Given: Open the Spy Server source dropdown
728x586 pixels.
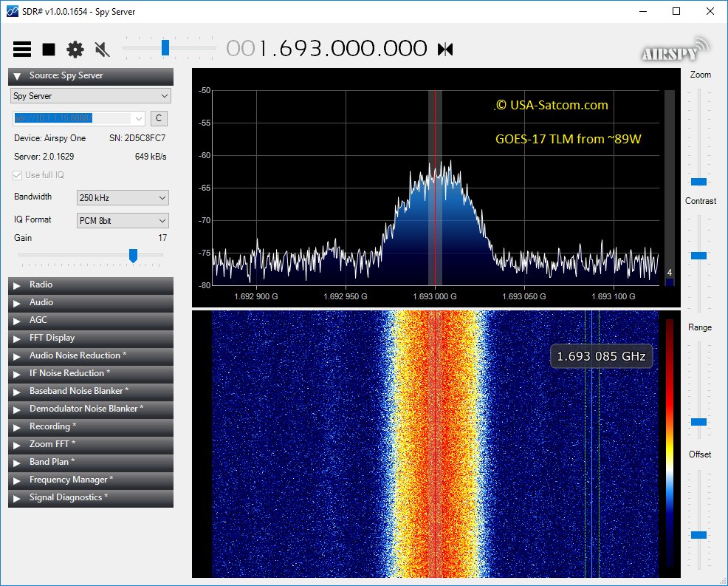Looking at the screenshot, I should [91, 96].
